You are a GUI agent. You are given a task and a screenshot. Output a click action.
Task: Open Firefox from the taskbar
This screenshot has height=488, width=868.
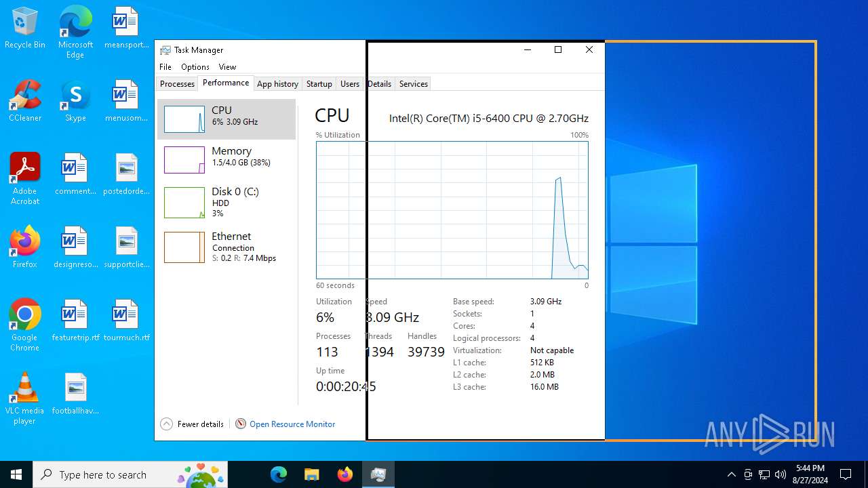click(344, 474)
